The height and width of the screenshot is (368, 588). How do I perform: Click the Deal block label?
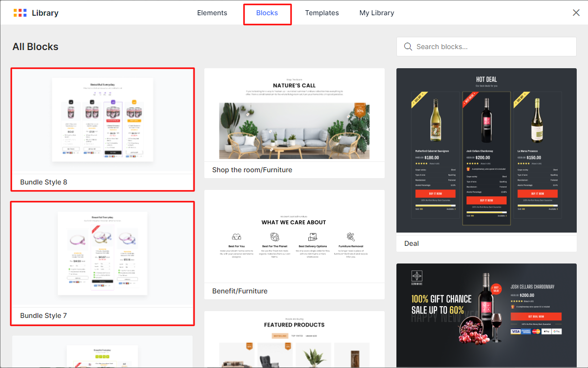(412, 243)
